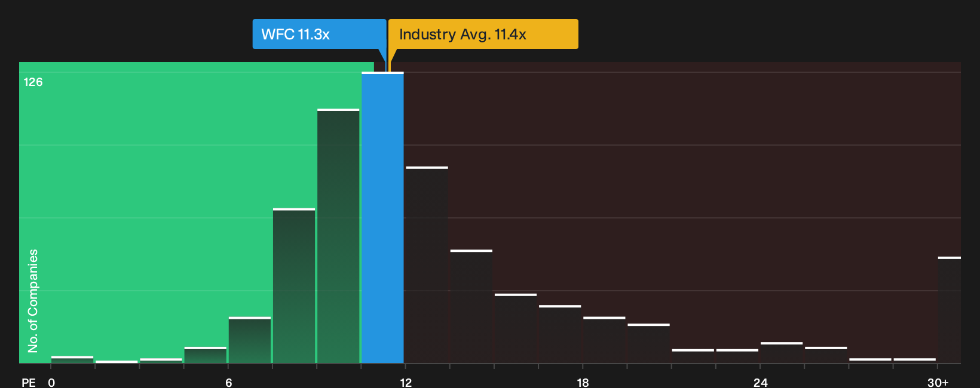Click the short bar directly above PE 18
The height and width of the screenshot is (388, 980).
click(x=604, y=340)
